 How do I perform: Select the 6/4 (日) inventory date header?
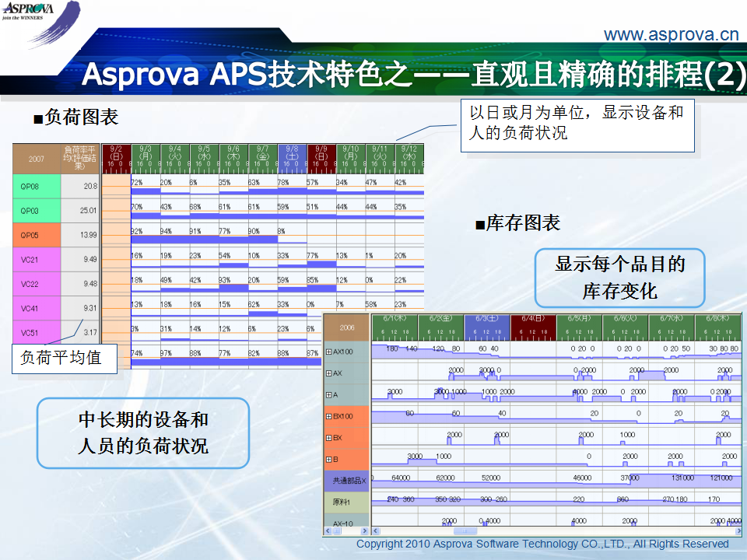tap(533, 327)
